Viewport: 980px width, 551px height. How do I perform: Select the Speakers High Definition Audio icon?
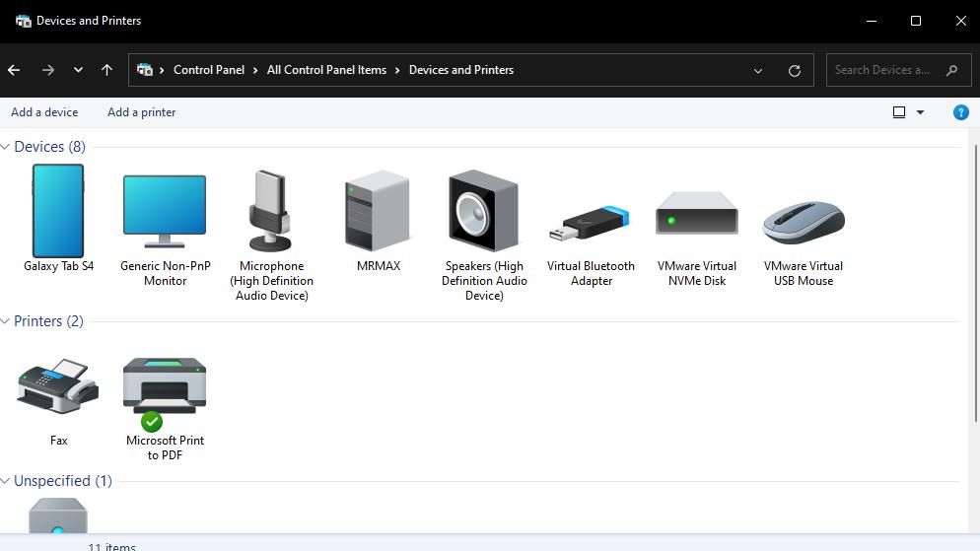click(x=483, y=211)
